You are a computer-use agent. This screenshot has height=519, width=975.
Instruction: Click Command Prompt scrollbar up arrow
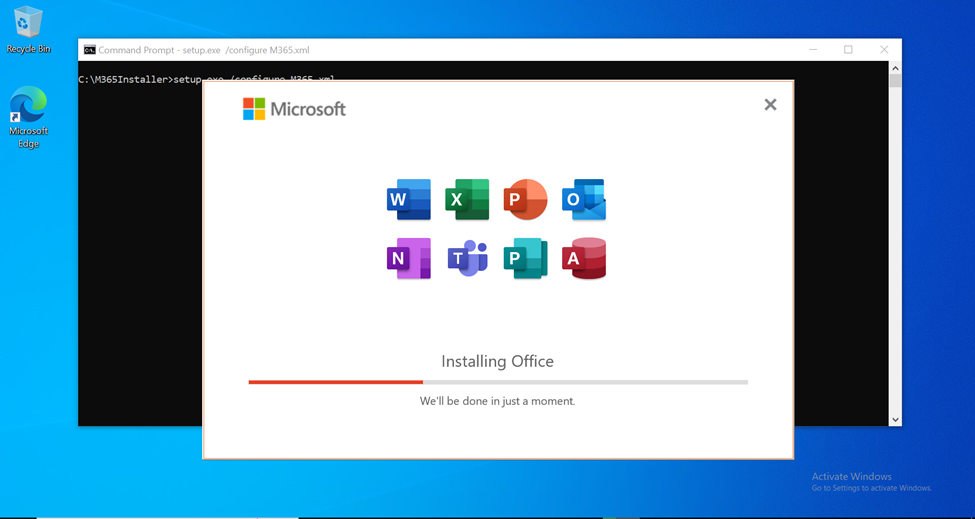(x=895, y=68)
